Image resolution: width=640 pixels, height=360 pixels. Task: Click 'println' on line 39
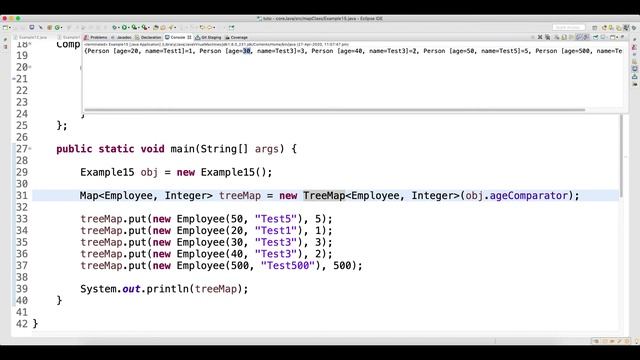[167, 289]
